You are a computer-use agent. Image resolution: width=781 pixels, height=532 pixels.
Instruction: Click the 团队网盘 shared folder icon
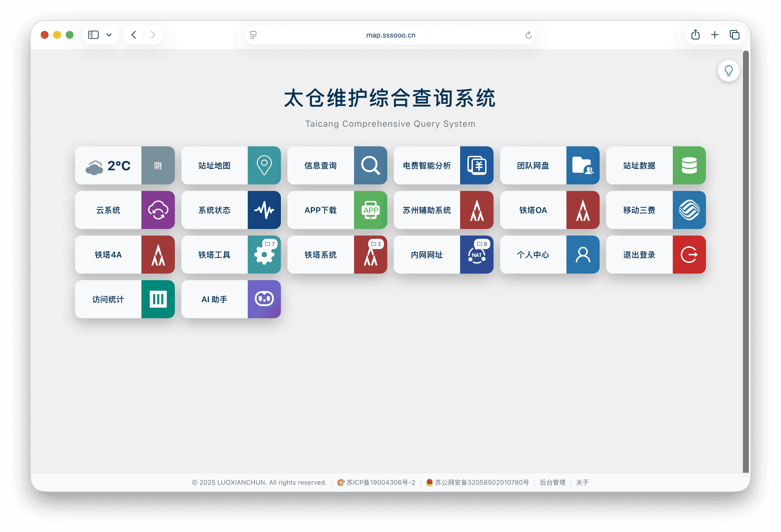point(583,165)
